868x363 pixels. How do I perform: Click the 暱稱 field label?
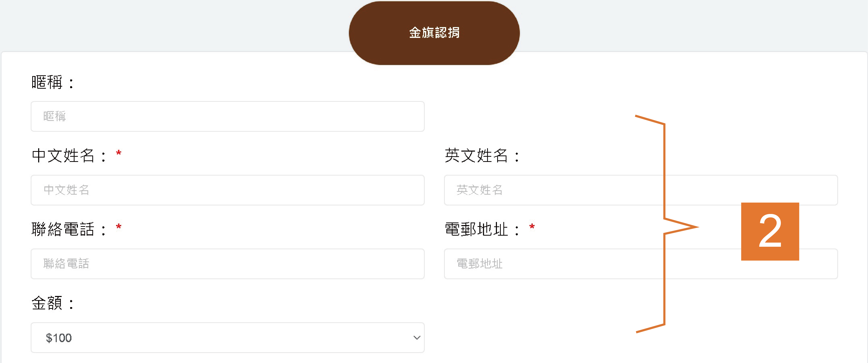[47, 82]
